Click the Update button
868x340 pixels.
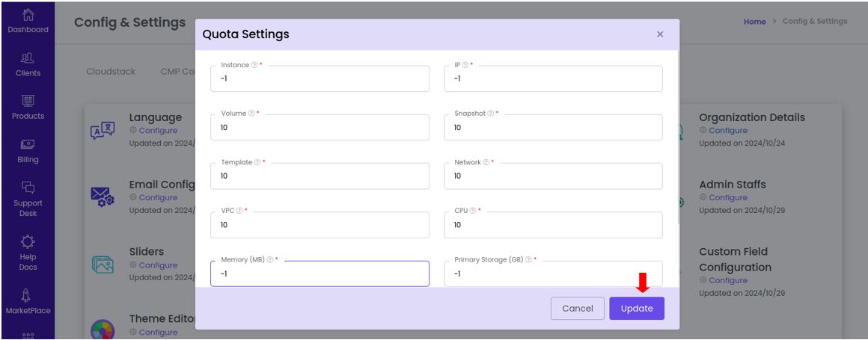637,309
